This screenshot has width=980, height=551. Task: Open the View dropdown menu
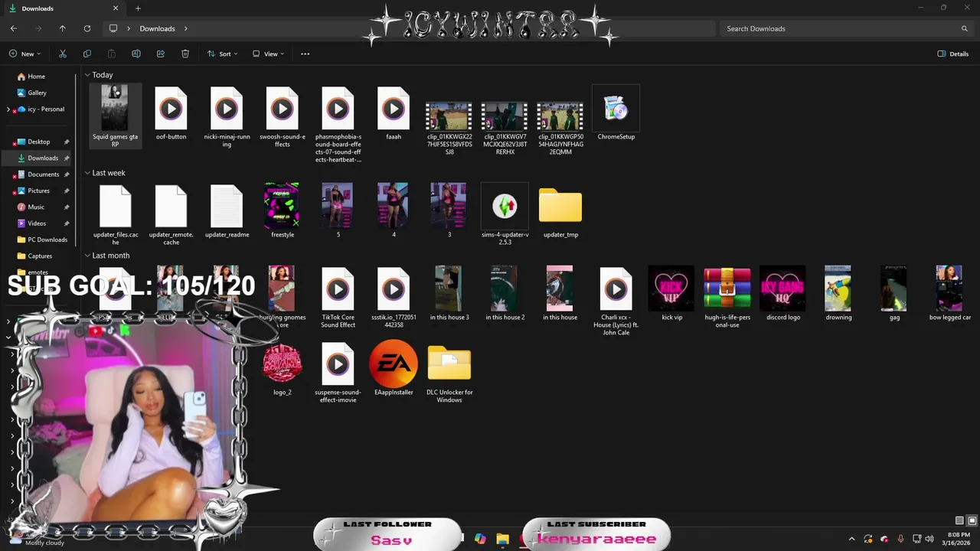click(269, 54)
